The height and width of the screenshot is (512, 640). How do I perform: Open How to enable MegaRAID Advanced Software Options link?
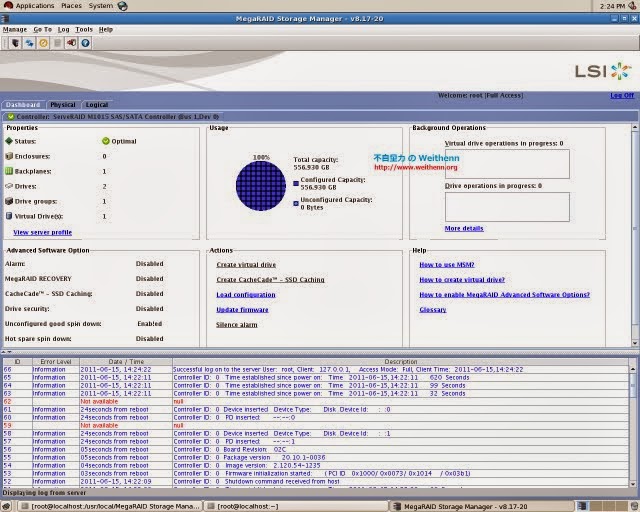point(504,295)
